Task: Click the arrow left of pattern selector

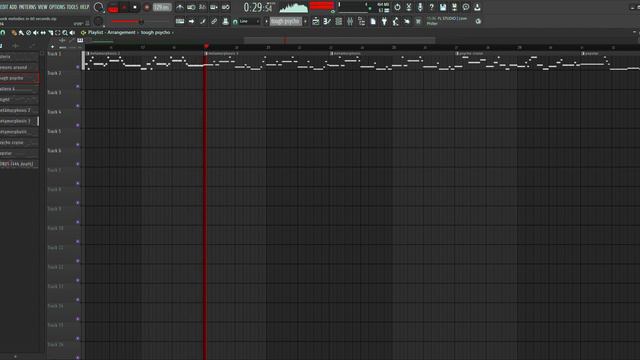Action: (266, 21)
